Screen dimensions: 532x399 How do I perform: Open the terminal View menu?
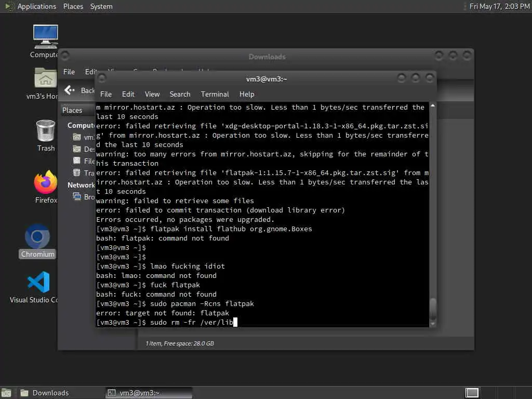(x=152, y=95)
